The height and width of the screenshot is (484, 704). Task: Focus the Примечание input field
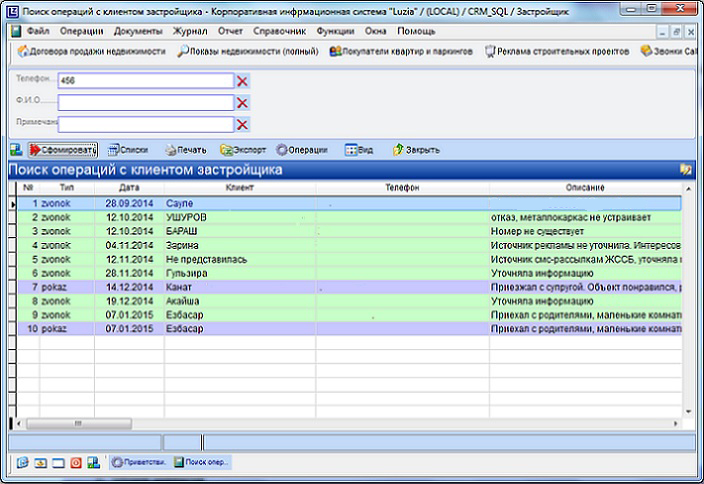point(146,124)
